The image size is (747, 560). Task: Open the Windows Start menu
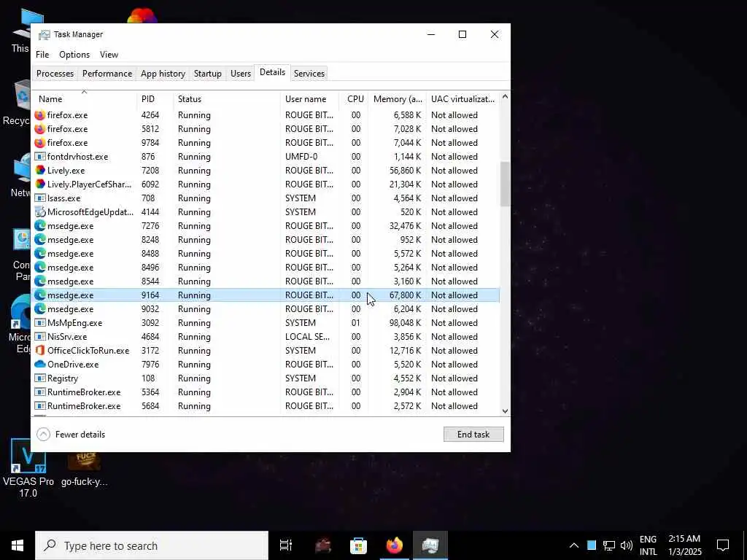(x=18, y=545)
